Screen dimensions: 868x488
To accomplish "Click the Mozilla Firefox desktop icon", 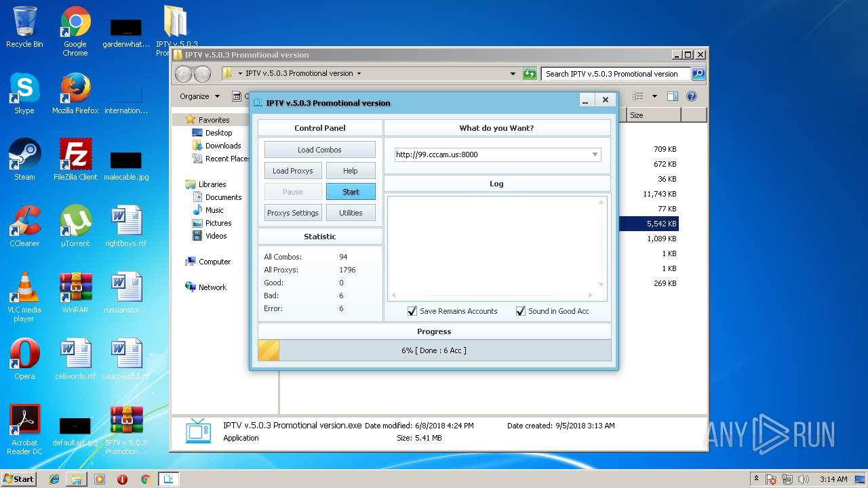I will pos(75,94).
